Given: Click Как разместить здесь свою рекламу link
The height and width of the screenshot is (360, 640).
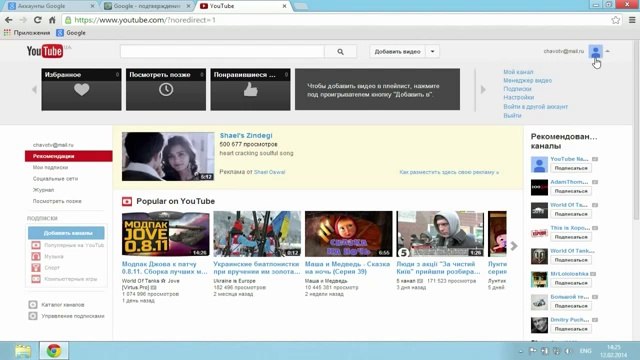Looking at the screenshot, I should click(x=449, y=172).
